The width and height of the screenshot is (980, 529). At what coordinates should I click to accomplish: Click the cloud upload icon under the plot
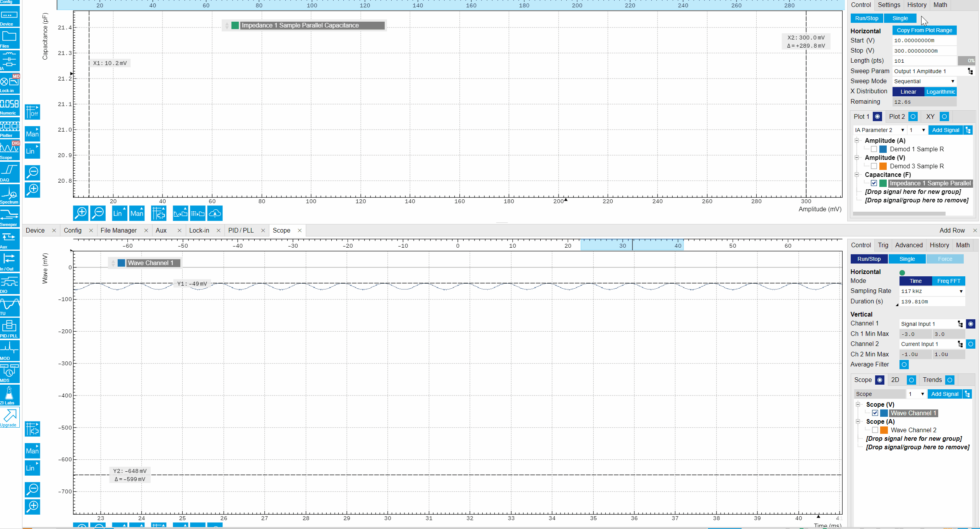[215, 213]
